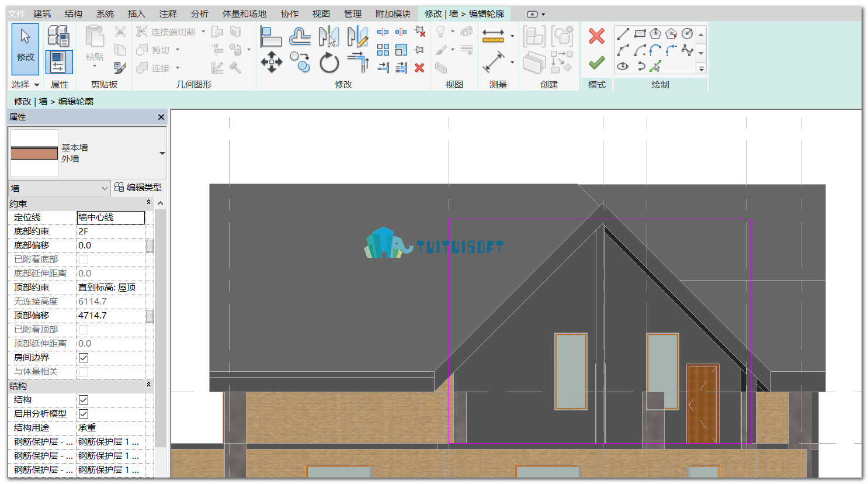Switch to the 注释 ribbon tab
868x484 pixels.
tap(168, 13)
